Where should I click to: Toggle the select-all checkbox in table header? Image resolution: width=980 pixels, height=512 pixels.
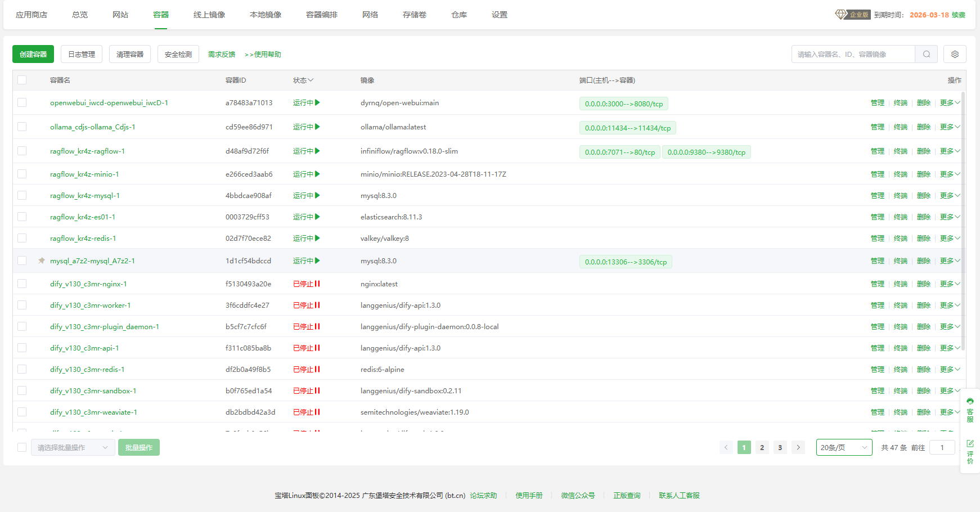pos(22,80)
